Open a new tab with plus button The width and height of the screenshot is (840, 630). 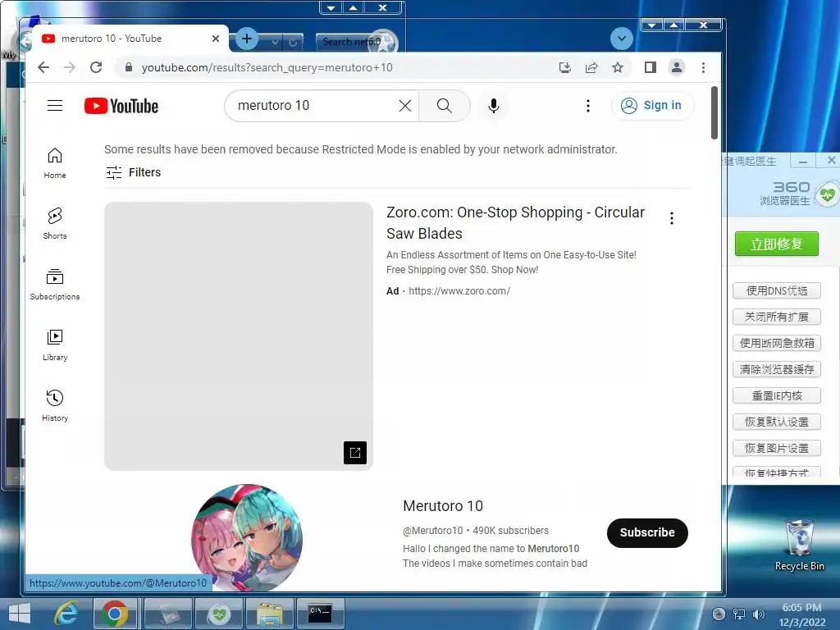pos(246,39)
